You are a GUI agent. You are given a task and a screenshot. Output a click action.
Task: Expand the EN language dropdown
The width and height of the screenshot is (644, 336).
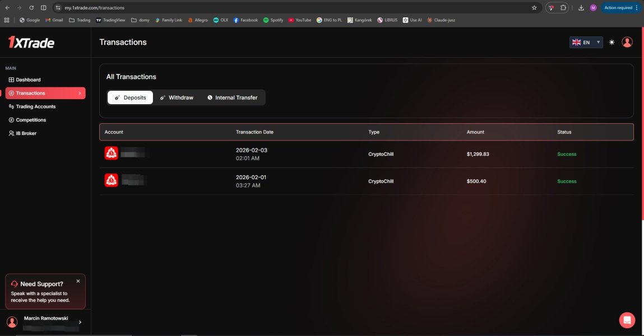coord(586,43)
